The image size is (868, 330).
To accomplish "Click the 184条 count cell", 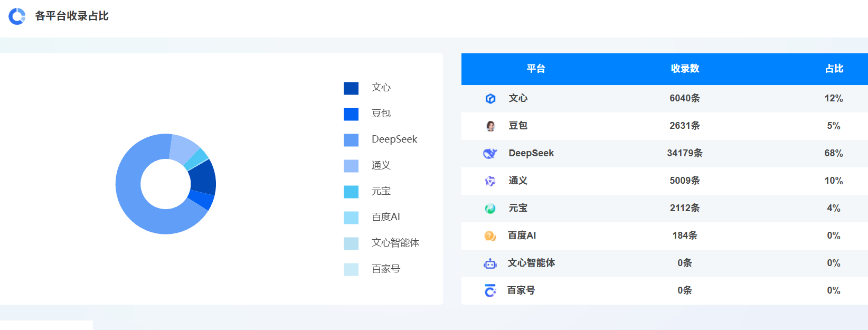I will click(x=685, y=235).
